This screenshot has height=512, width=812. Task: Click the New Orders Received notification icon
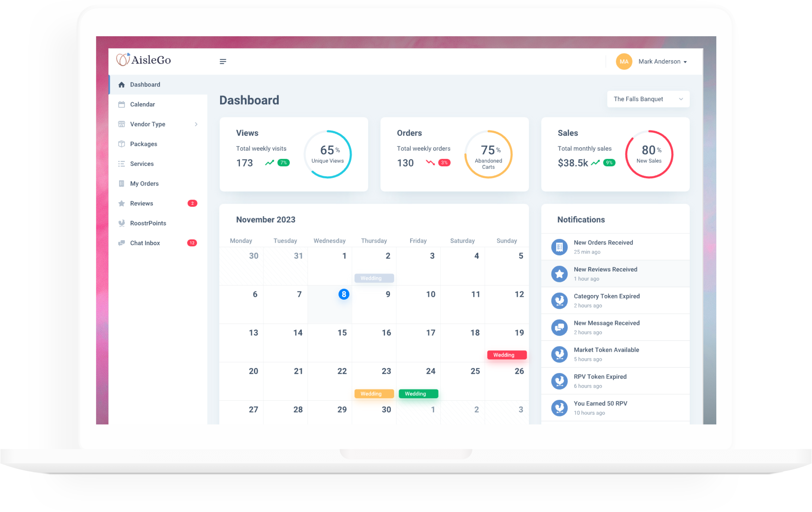(x=559, y=247)
